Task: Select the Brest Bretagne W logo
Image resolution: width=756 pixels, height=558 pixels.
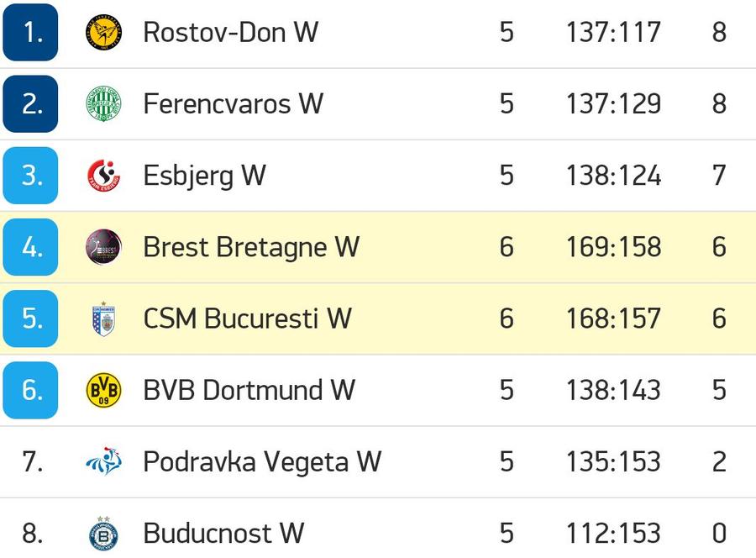Action: pyautogui.click(x=103, y=247)
